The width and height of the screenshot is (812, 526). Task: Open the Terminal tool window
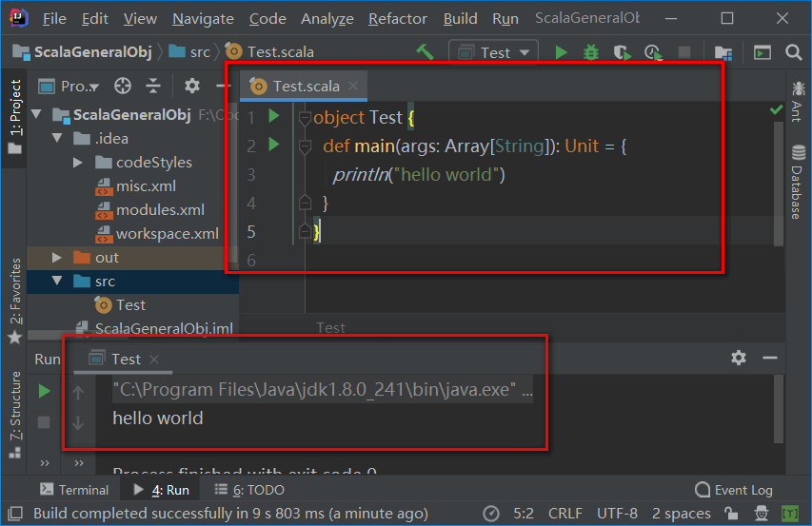point(74,489)
